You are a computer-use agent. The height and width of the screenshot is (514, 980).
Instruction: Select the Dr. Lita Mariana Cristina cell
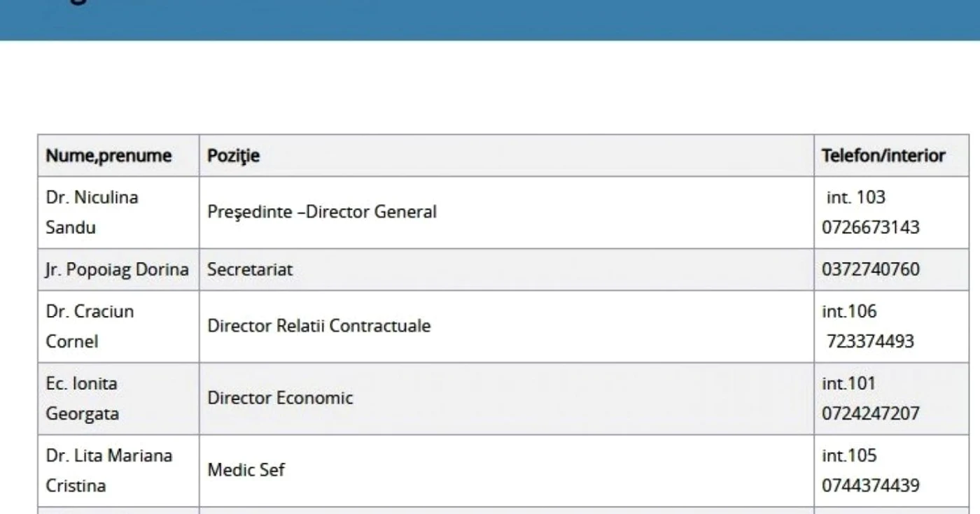(118, 470)
